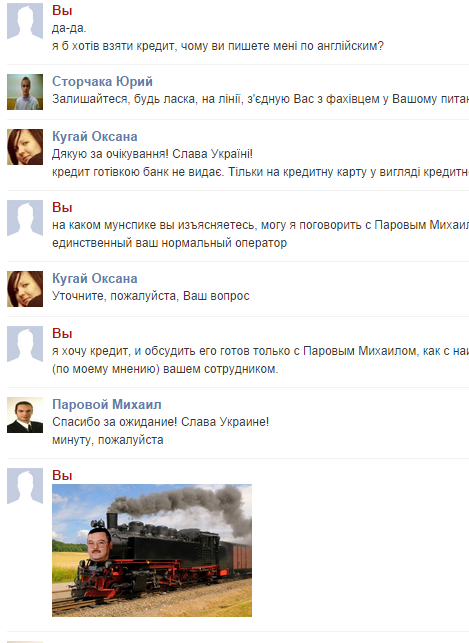This screenshot has width=469, height=643.
Task: Click the blank avatar beside the мунспике message
Action: (25, 218)
